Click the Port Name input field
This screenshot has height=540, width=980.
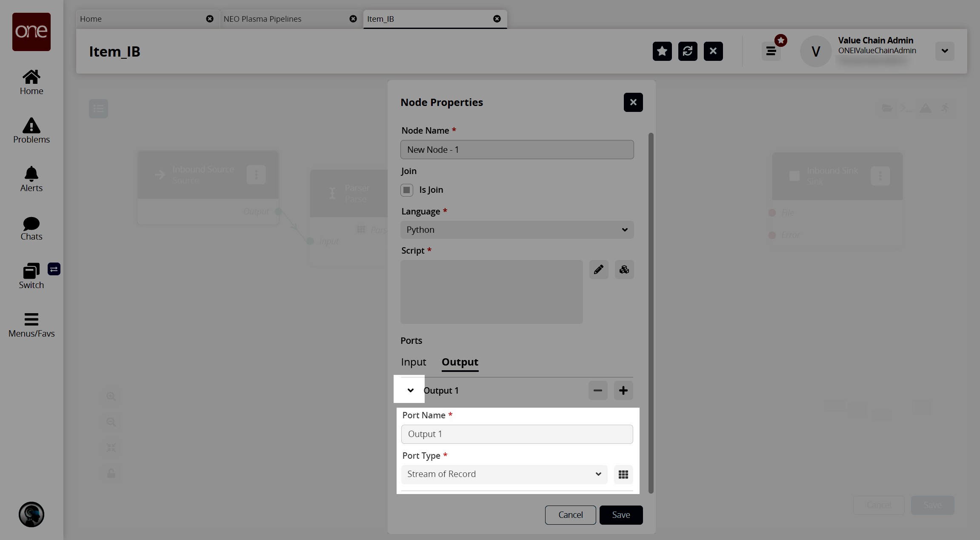[x=517, y=434]
